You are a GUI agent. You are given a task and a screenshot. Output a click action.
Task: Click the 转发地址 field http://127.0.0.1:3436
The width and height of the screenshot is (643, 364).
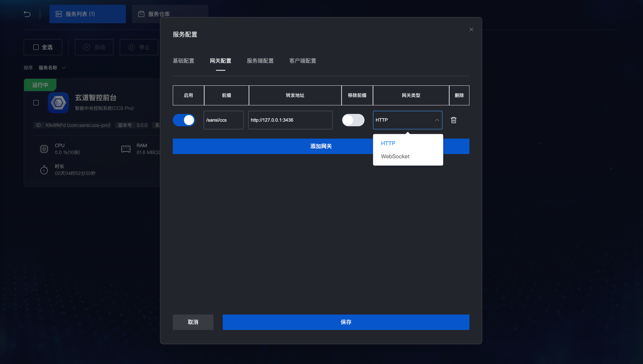290,120
